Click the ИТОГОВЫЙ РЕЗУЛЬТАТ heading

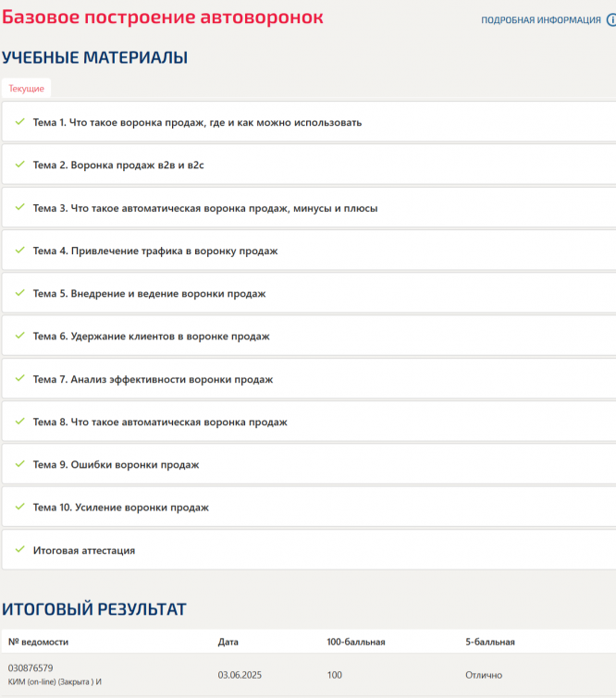click(94, 609)
